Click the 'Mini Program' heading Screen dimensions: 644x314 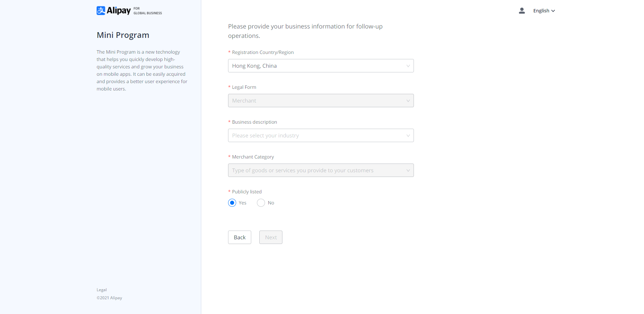(123, 35)
